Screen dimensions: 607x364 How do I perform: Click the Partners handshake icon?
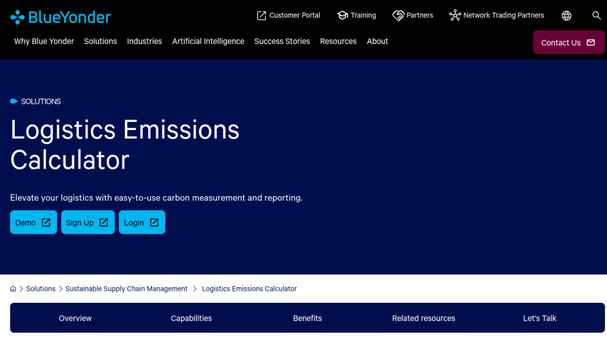point(398,16)
